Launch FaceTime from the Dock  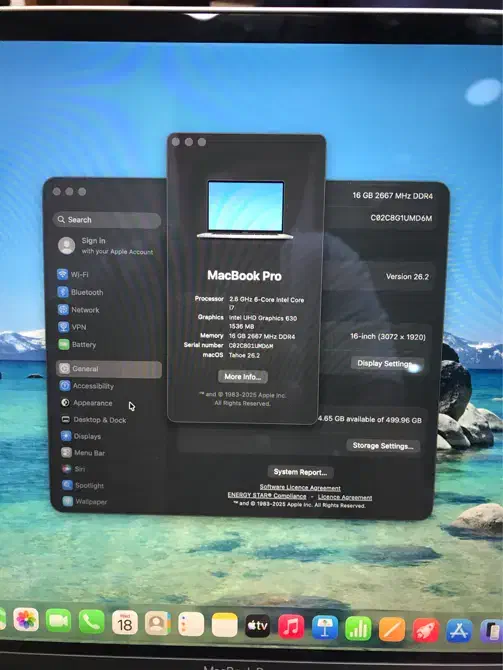[58, 621]
